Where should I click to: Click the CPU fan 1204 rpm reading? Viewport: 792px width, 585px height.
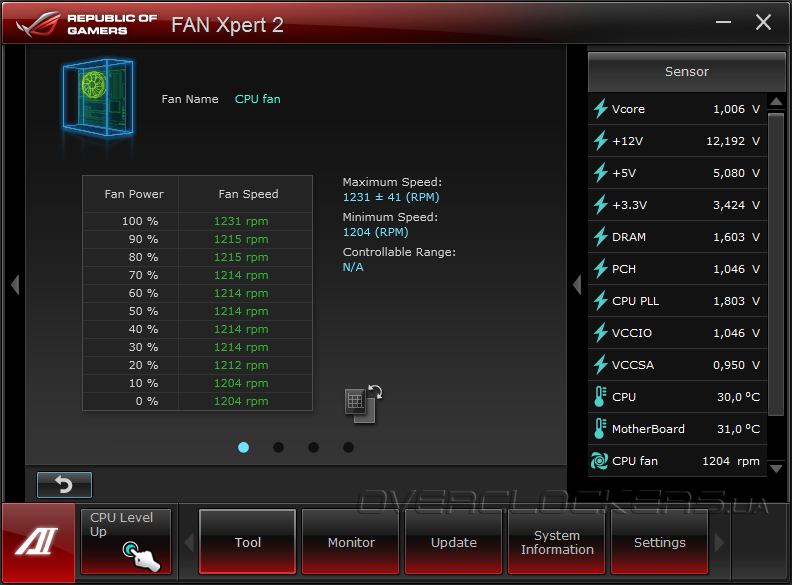[731, 461]
